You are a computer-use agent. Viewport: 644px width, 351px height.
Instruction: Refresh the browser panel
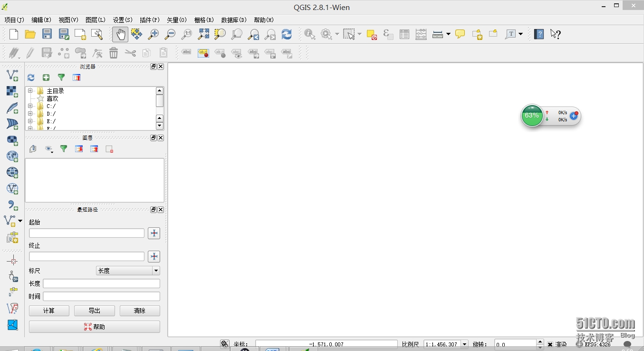(31, 78)
